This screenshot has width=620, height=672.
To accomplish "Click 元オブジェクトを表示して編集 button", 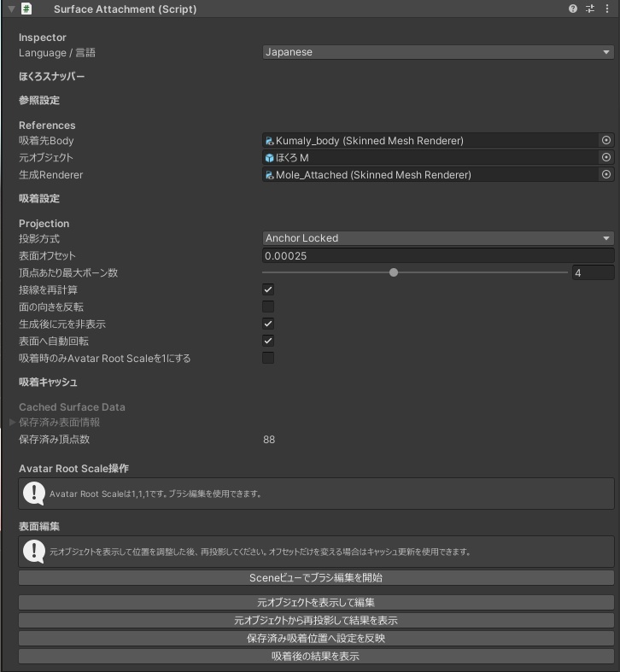I will tap(316, 603).
